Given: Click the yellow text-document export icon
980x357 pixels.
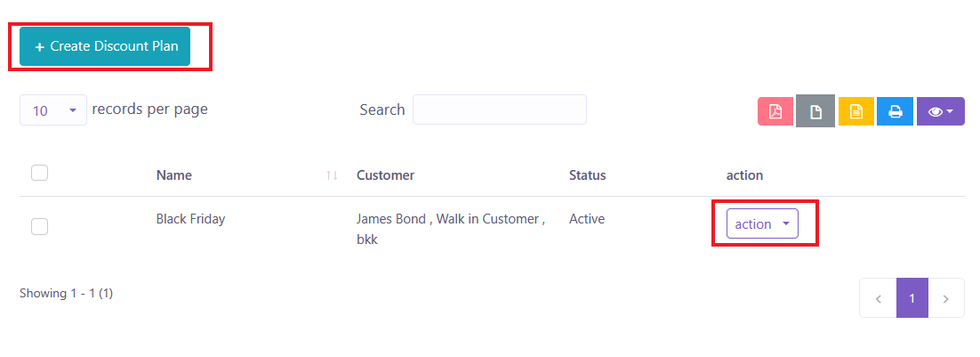Looking at the screenshot, I should [x=856, y=111].
